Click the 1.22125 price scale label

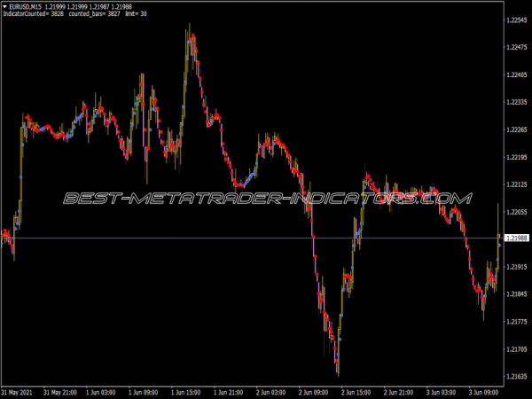[516, 184]
